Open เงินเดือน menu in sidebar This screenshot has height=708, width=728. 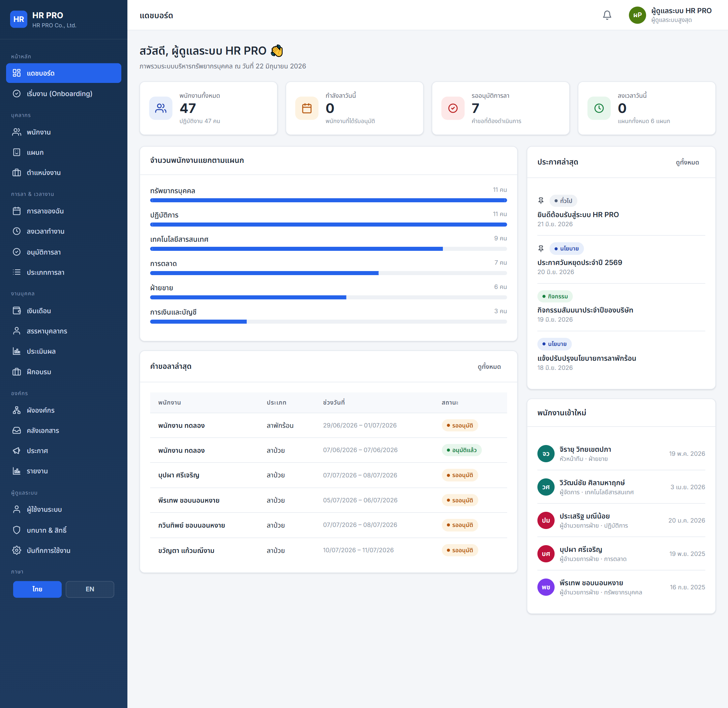[64, 311]
